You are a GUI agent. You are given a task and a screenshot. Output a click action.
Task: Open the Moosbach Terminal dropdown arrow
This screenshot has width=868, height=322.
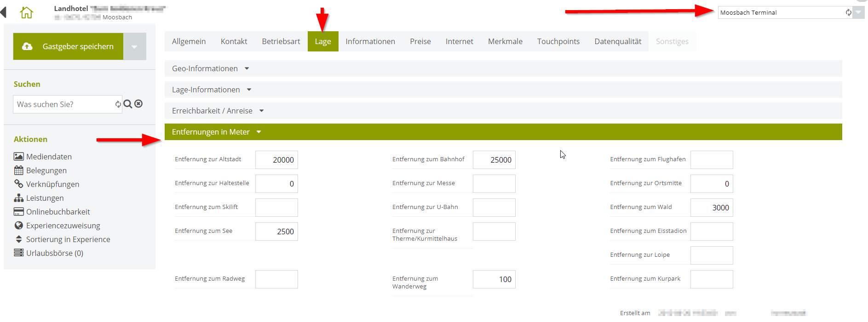[858, 12]
